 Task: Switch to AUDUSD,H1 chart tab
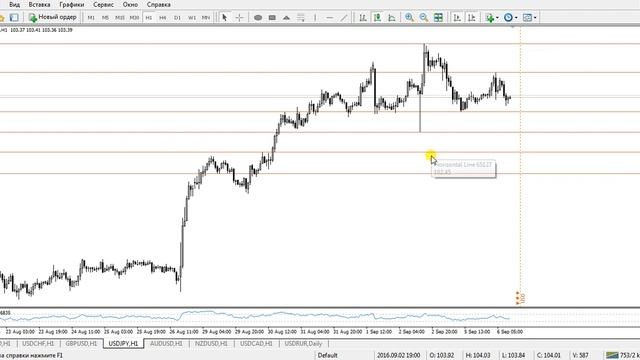[167, 344]
